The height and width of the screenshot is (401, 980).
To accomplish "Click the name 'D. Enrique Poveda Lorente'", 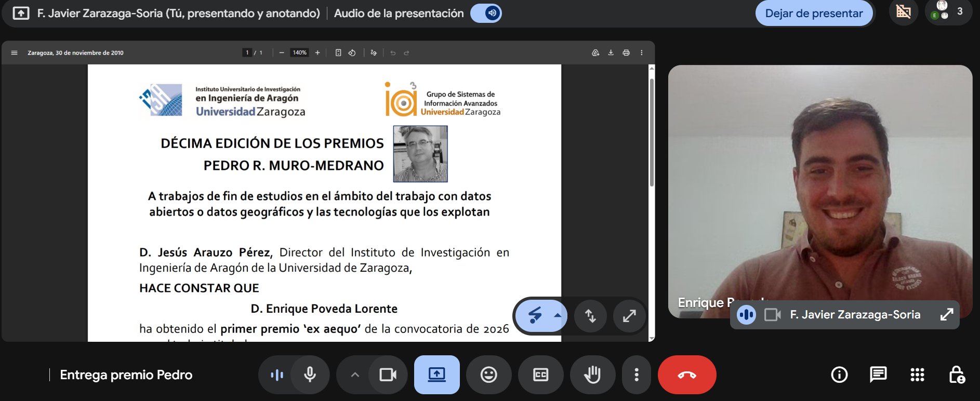I will click(x=324, y=309).
